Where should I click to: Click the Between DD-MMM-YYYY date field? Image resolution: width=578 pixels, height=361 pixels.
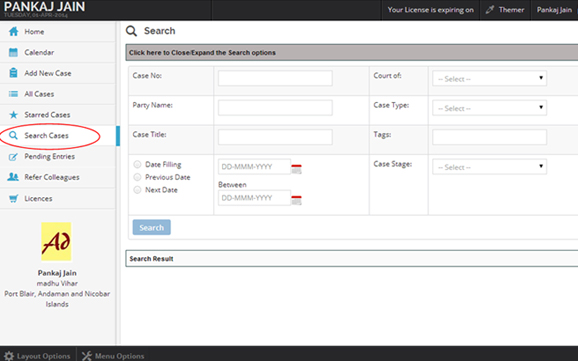coord(254,198)
